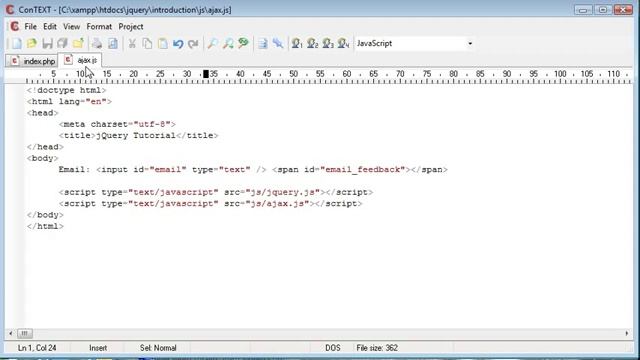Viewport: 640px width, 360px height.
Task: Open the Project menu
Action: 131,27
